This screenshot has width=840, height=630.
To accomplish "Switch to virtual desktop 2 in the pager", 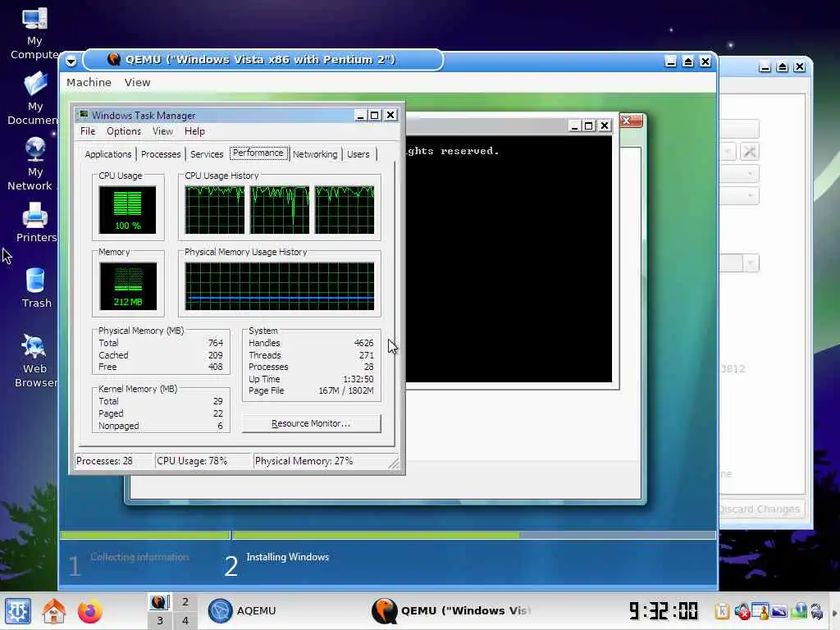I will (x=185, y=601).
